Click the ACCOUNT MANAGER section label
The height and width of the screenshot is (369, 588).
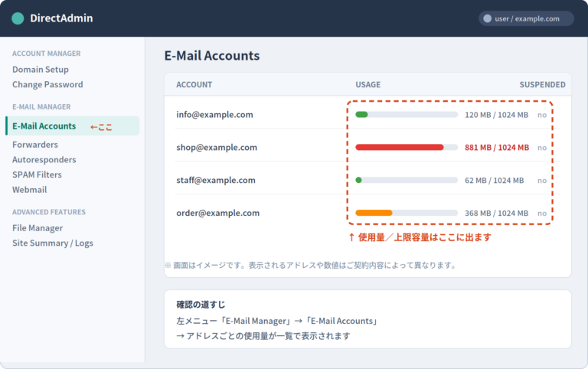(x=46, y=54)
